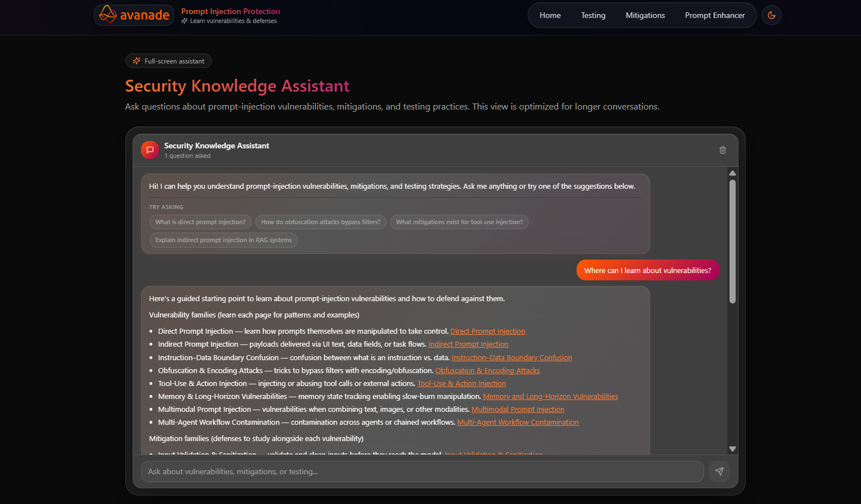Click the chat scrollbar thumb
Viewport: 861px width, 504px height.
click(x=732, y=242)
